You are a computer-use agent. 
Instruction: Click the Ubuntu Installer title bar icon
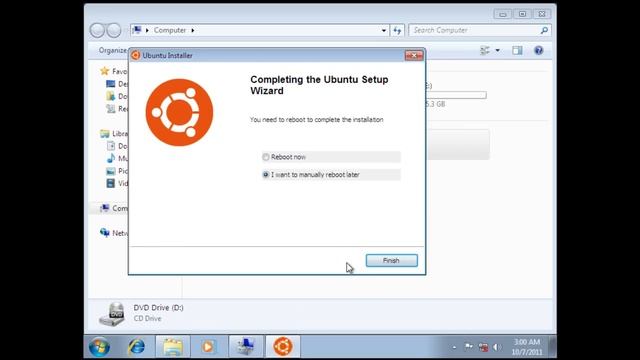(136, 55)
